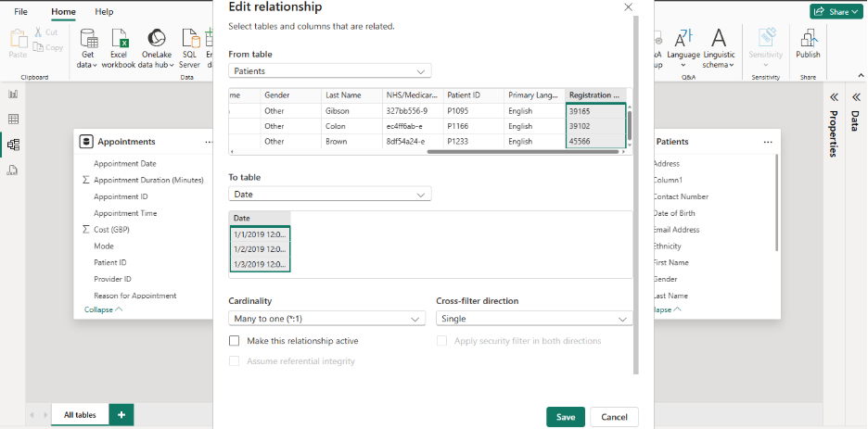The height and width of the screenshot is (429, 868).
Task: Click the Cut scissors icon
Action: [x=38, y=32]
